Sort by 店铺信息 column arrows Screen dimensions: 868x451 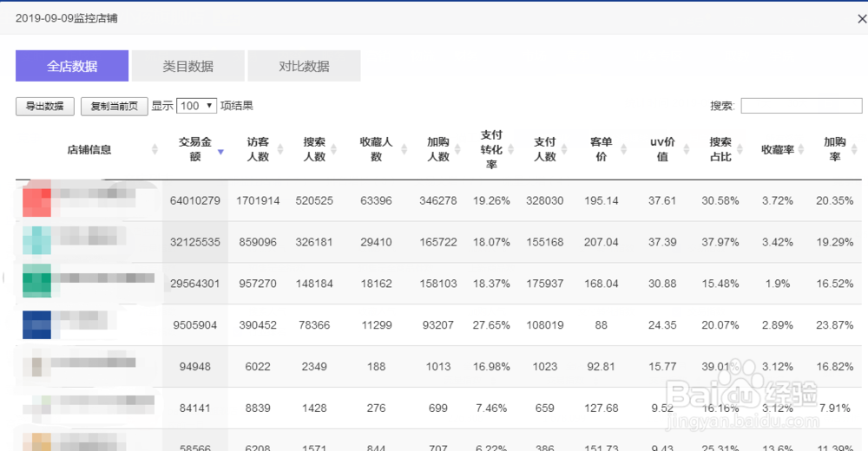155,149
